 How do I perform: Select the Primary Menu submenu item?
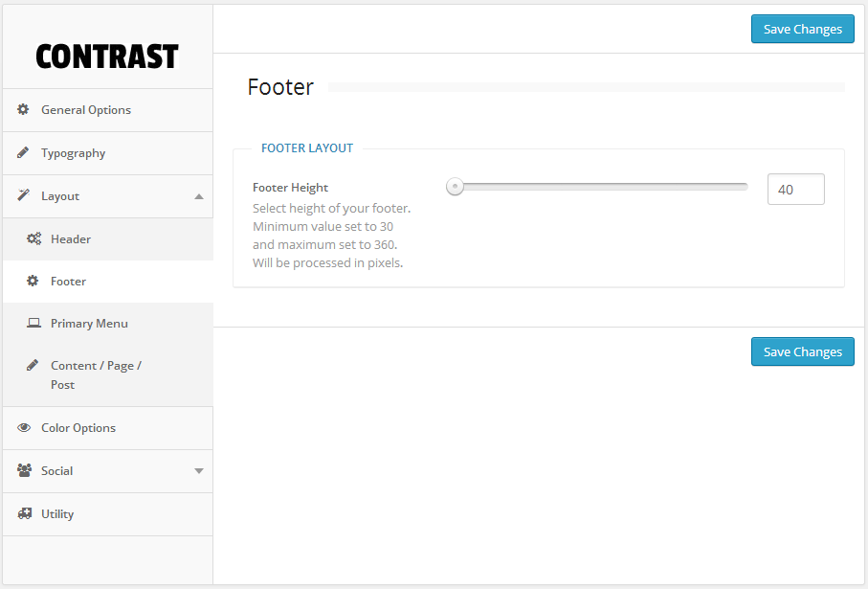[89, 324]
